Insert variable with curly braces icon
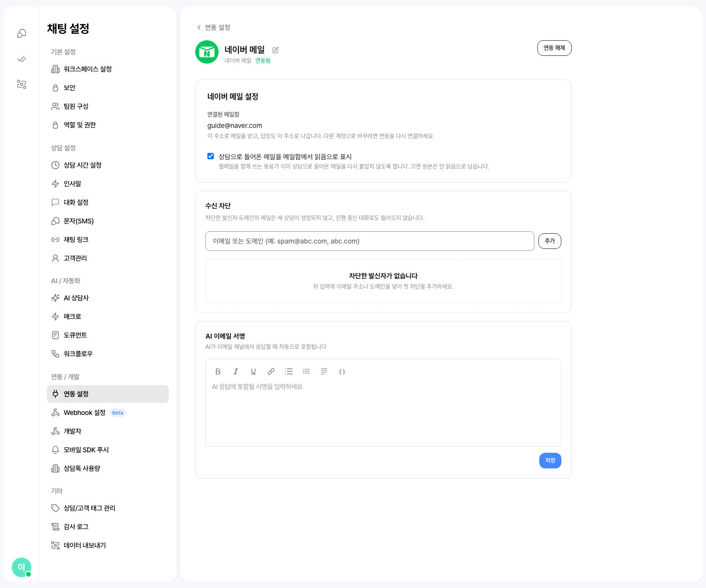This screenshot has width=706, height=588. click(x=342, y=371)
